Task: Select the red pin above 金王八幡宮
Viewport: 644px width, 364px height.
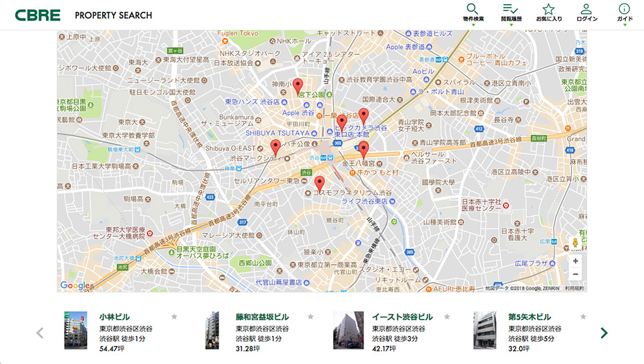Action: pos(363,150)
